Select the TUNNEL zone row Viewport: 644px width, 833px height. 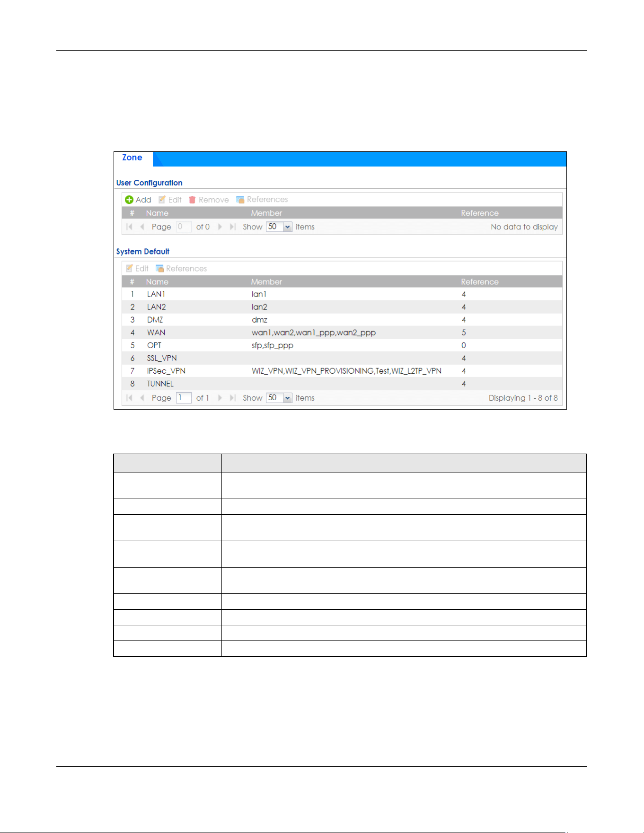click(x=342, y=384)
